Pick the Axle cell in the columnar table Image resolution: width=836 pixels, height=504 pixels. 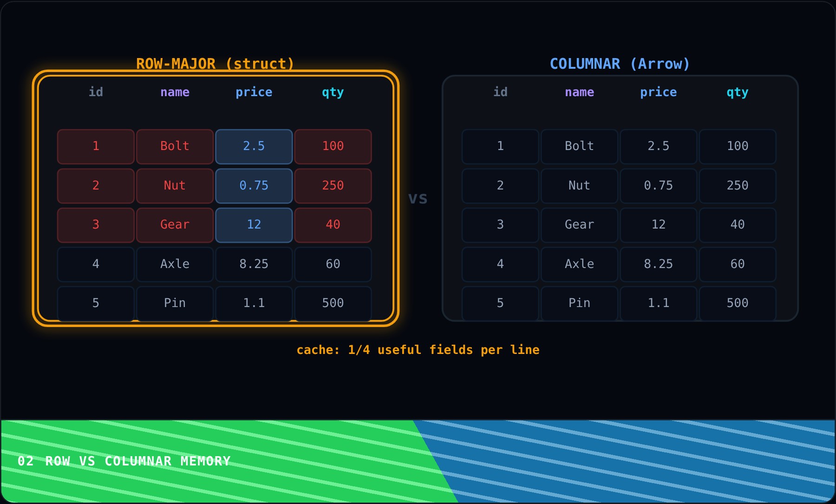coord(580,264)
